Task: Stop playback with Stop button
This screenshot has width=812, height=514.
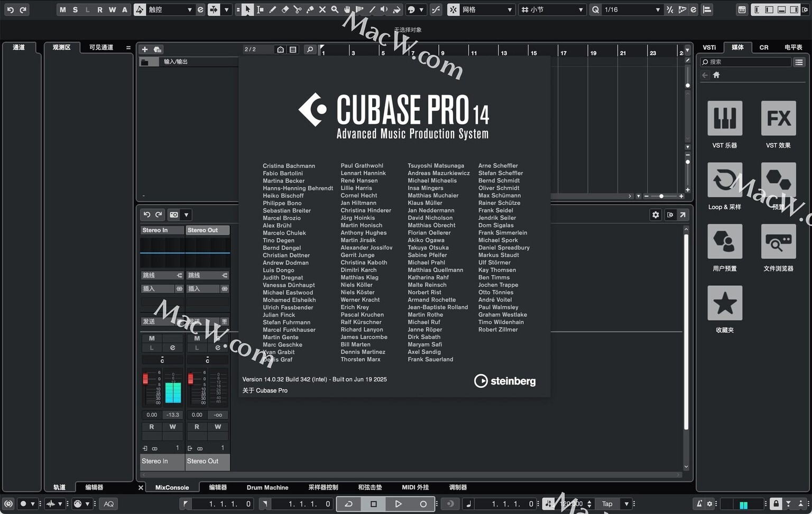Action: 373,504
